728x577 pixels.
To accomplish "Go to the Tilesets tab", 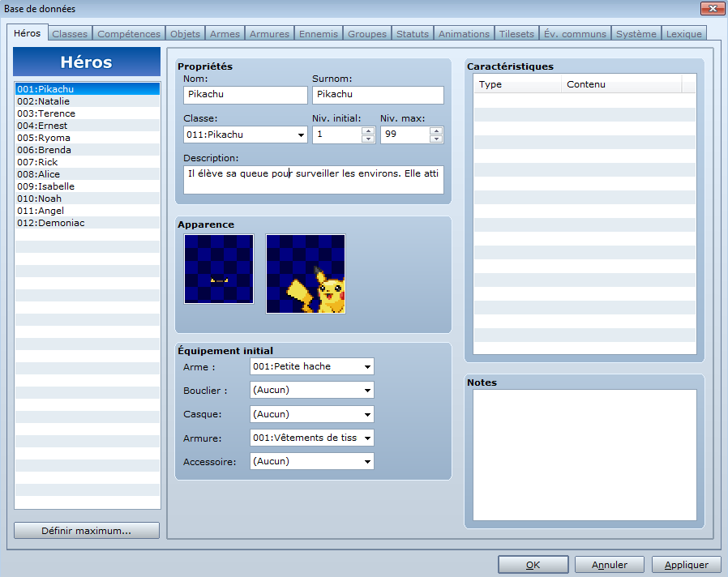I will [x=516, y=34].
